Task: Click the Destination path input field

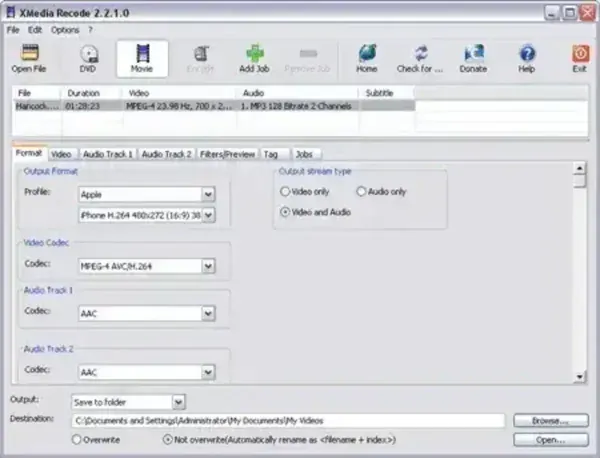Action: tap(288, 421)
